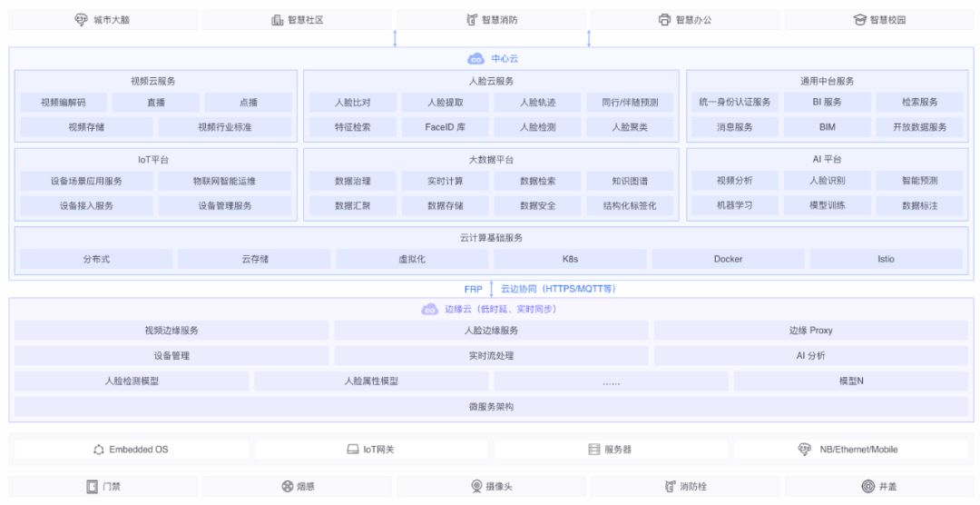Click the 城市大脑 brain icon
980x505 pixels.
81,20
